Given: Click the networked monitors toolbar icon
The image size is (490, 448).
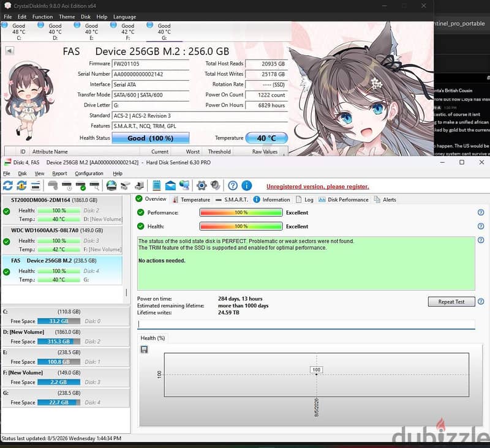Looking at the screenshot, I should pyautogui.click(x=184, y=185).
